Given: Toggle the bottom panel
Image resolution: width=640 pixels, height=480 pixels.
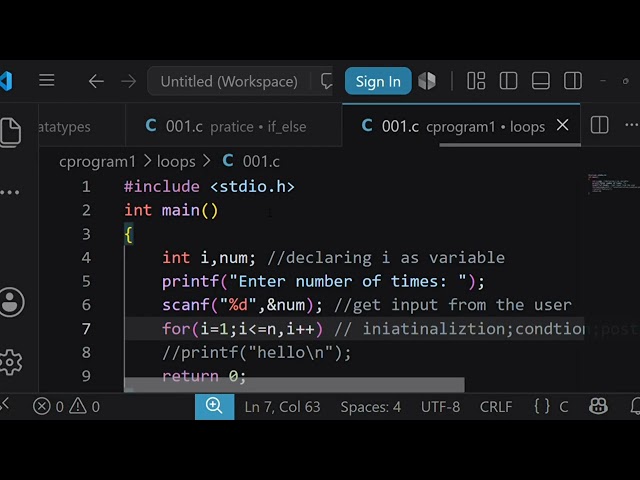Looking at the screenshot, I should pyautogui.click(x=540, y=80).
